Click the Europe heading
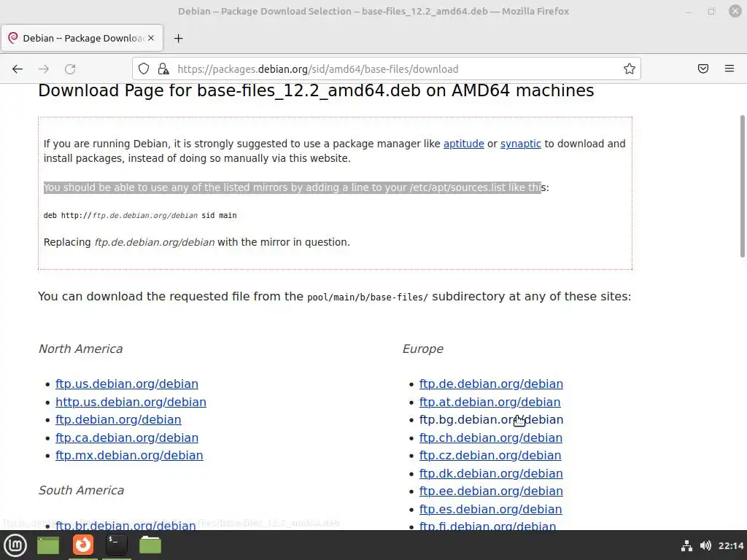This screenshot has height=560, width=747. pos(422,349)
